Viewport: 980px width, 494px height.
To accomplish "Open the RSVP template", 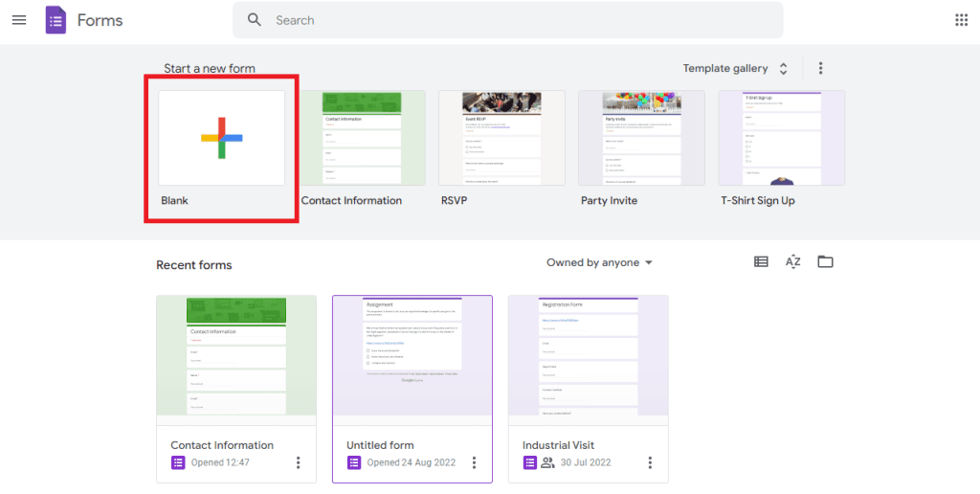I will [501, 138].
